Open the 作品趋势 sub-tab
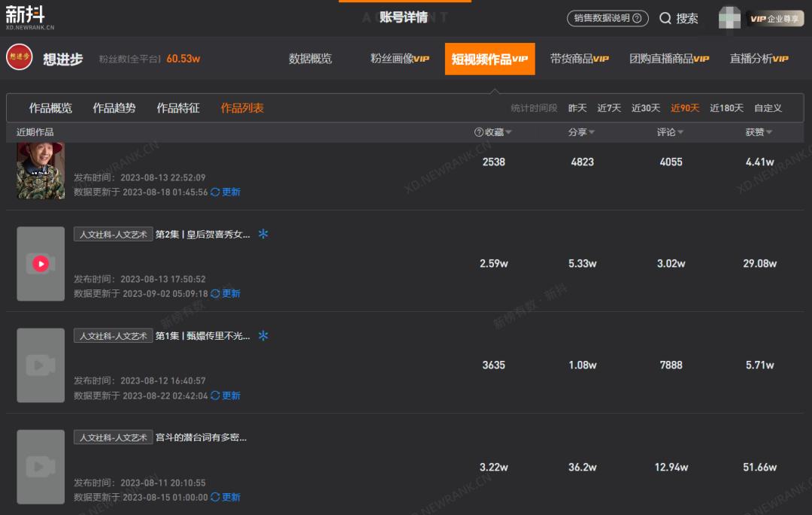The image size is (812, 515). 114,108
